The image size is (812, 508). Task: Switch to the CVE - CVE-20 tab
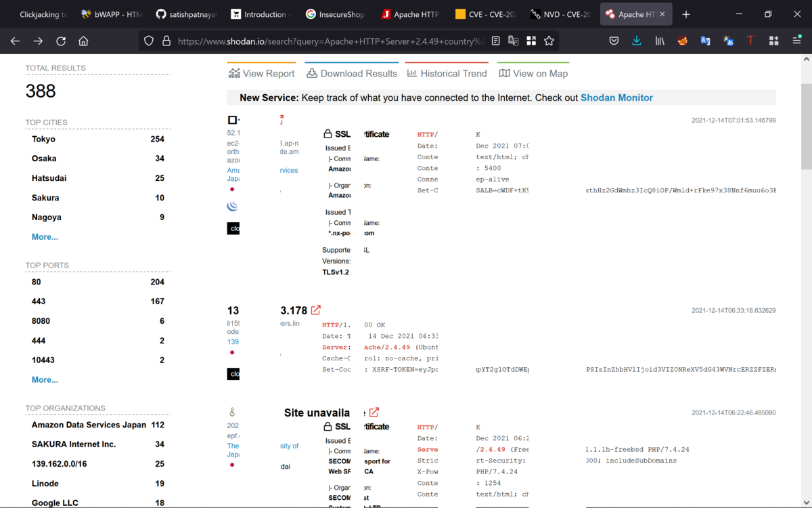pos(485,14)
